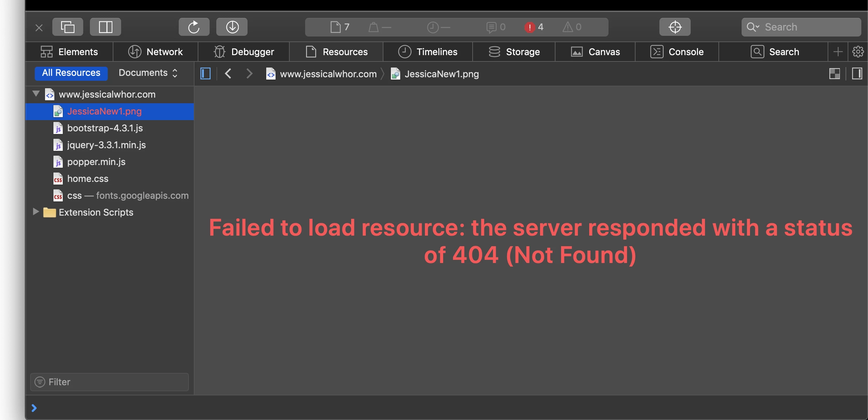Click the Filter input field
This screenshot has height=420, width=868.
110,382
